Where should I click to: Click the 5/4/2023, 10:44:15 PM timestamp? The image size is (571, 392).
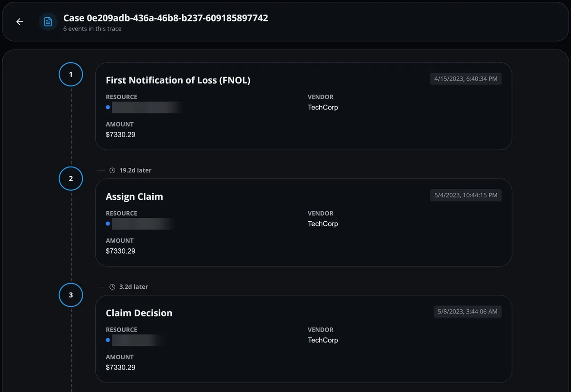coord(466,195)
